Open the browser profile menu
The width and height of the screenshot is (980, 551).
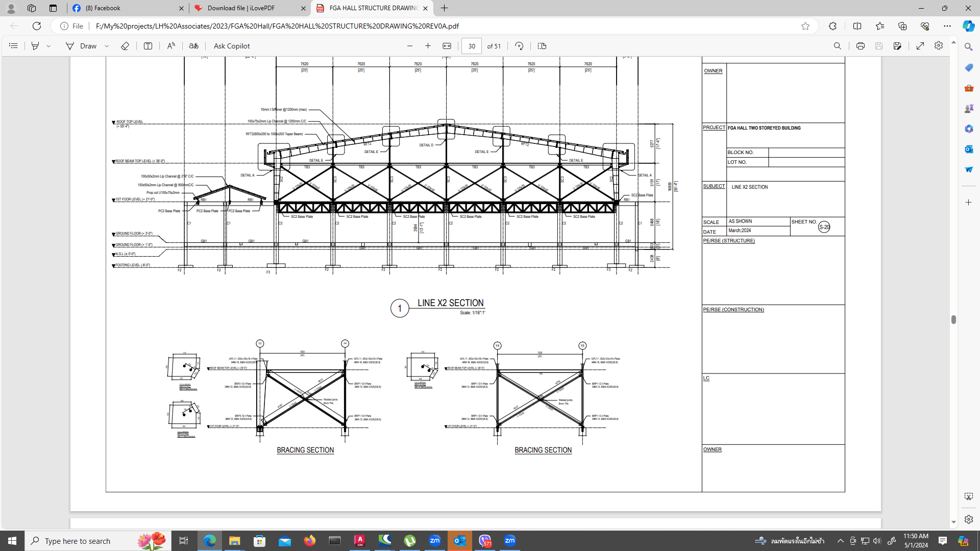(x=11, y=8)
